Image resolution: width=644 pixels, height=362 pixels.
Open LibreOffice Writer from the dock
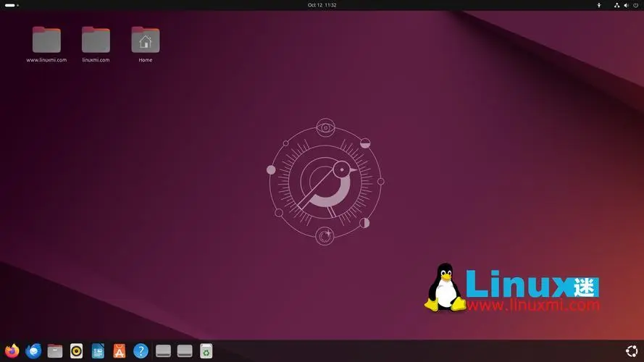point(98,351)
